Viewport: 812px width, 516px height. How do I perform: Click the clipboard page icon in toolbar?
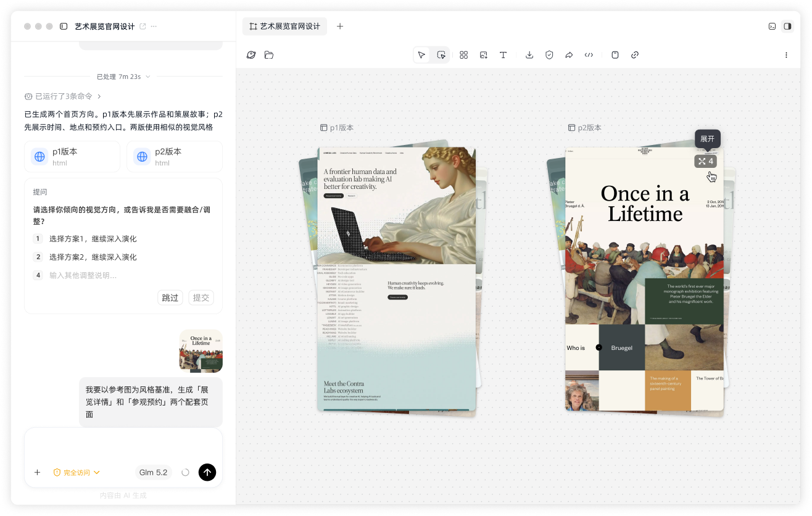click(615, 55)
